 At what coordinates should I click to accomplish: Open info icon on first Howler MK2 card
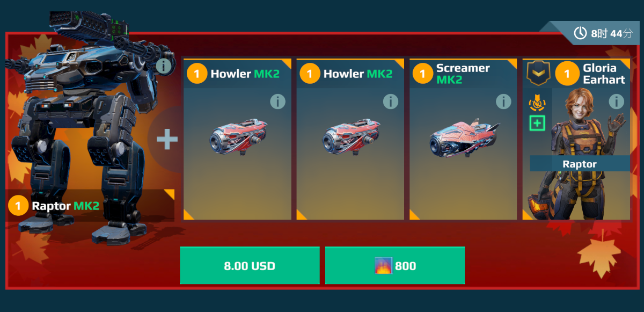pos(277,101)
